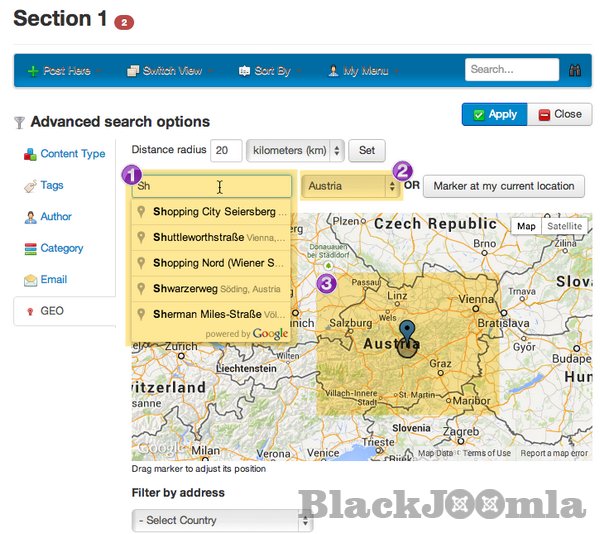Click Marker at my current location button
This screenshot has width=600, height=534.
pos(504,186)
